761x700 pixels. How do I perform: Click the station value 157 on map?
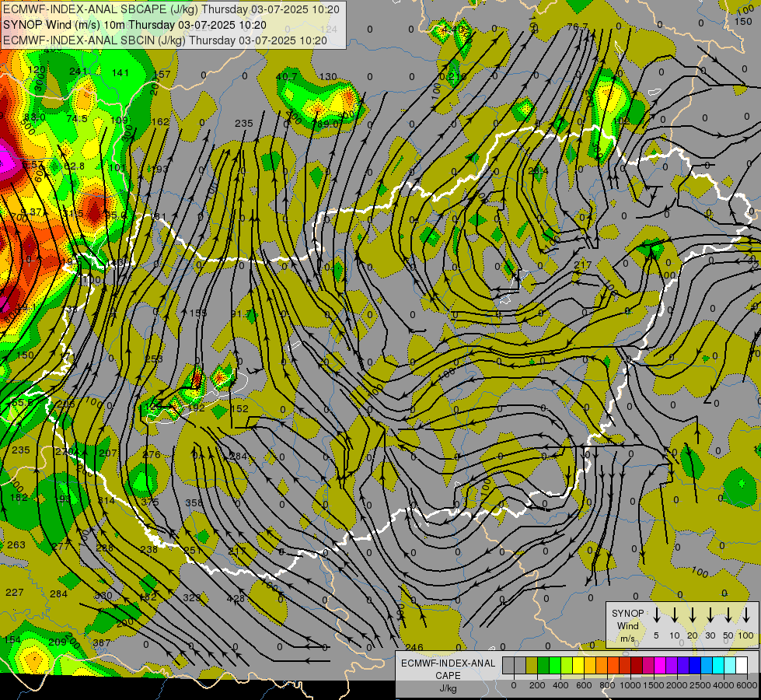162,75
